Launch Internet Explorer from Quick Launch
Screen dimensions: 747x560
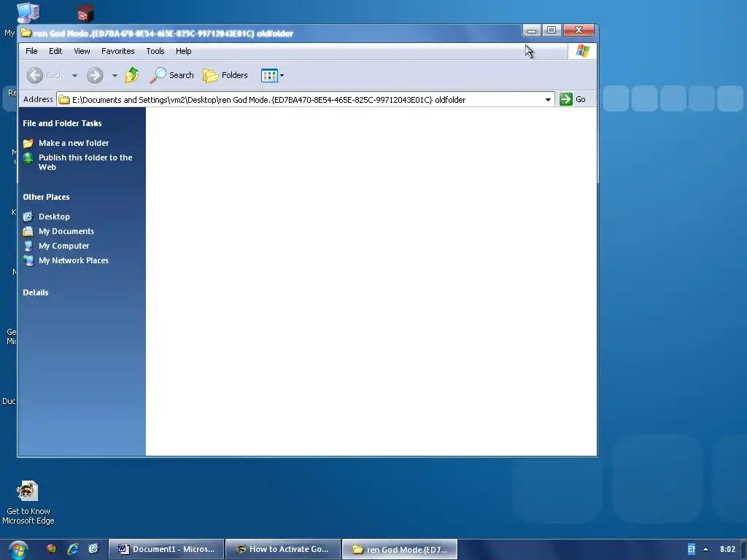point(72,549)
